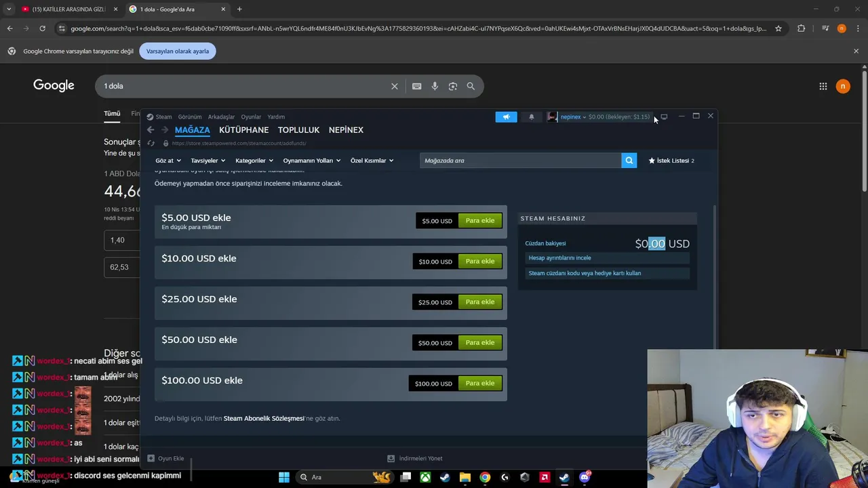Bookmark this page with the star icon
This screenshot has height=488, width=868.
(778, 28)
